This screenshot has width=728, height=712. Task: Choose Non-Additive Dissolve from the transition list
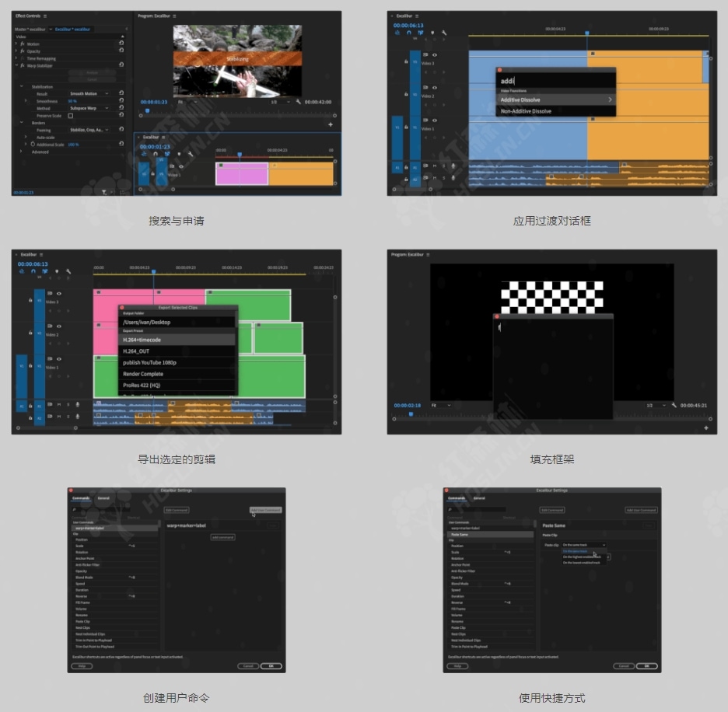(x=556, y=111)
